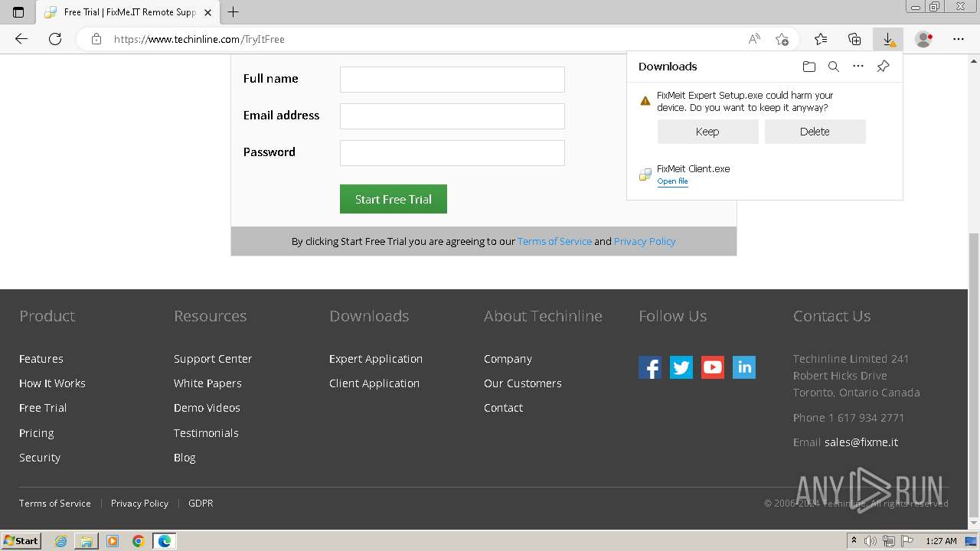980x551 pixels.
Task: Open tab actions menu icon
Action: [x=18, y=12]
